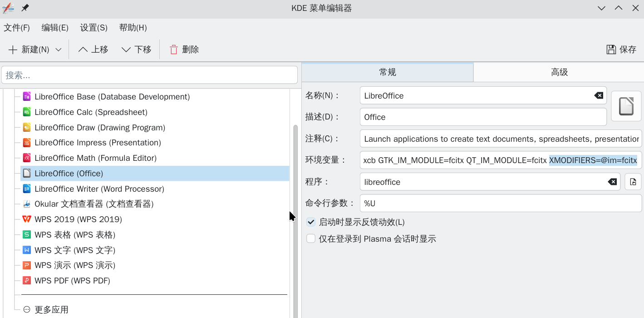644x318 pixels.
Task: Click the 保存 button
Action: coord(621,50)
